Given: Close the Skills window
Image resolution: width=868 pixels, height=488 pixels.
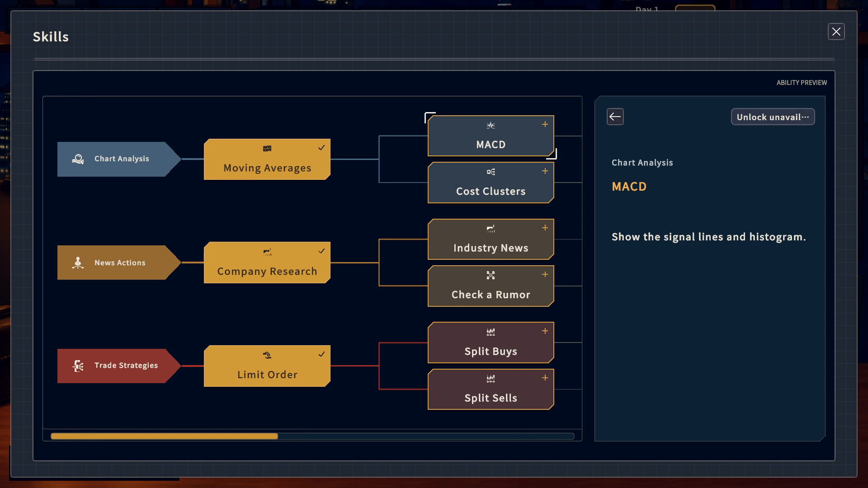Looking at the screenshot, I should [x=836, y=32].
